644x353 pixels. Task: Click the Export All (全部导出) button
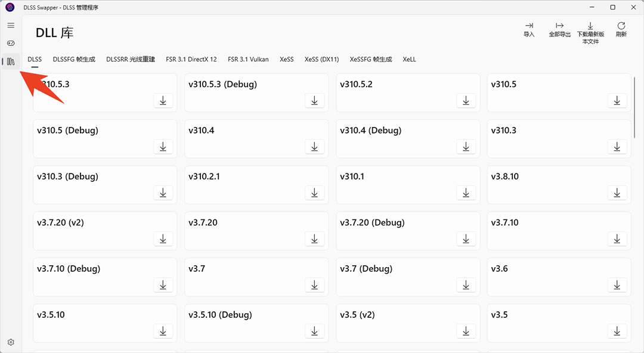559,29
